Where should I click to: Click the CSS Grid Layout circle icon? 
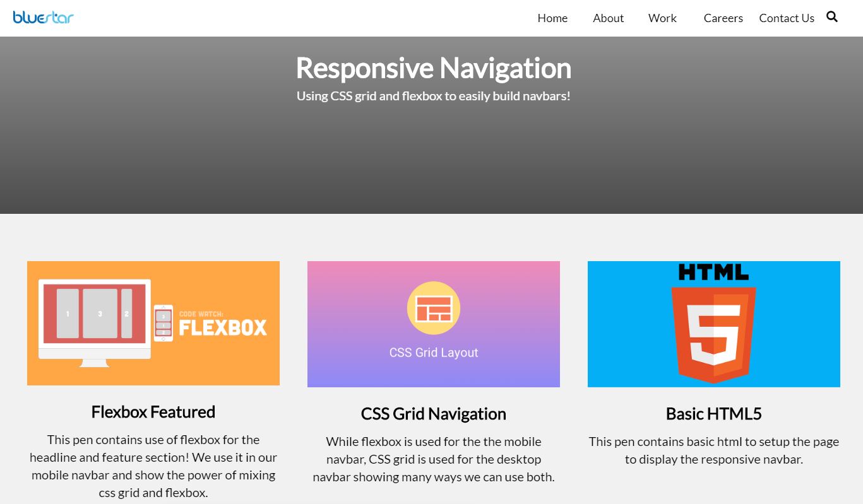(433, 308)
